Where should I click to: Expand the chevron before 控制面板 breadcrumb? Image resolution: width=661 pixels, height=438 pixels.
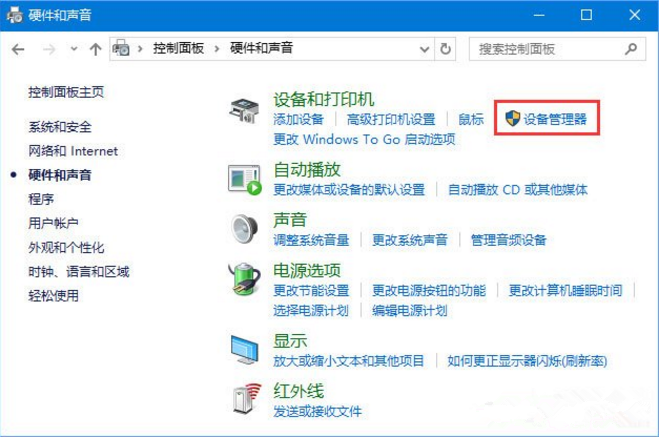coord(140,49)
